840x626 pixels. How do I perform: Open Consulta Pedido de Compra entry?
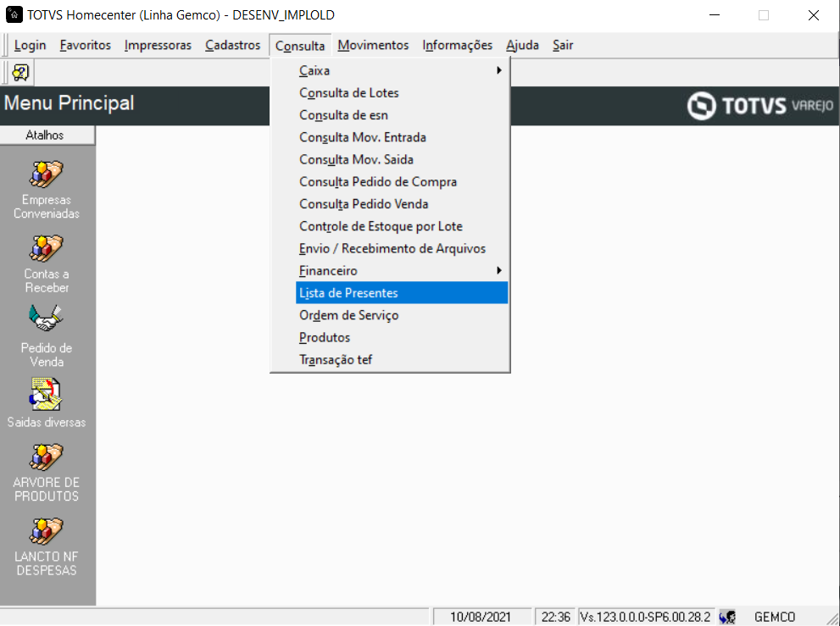402,181
